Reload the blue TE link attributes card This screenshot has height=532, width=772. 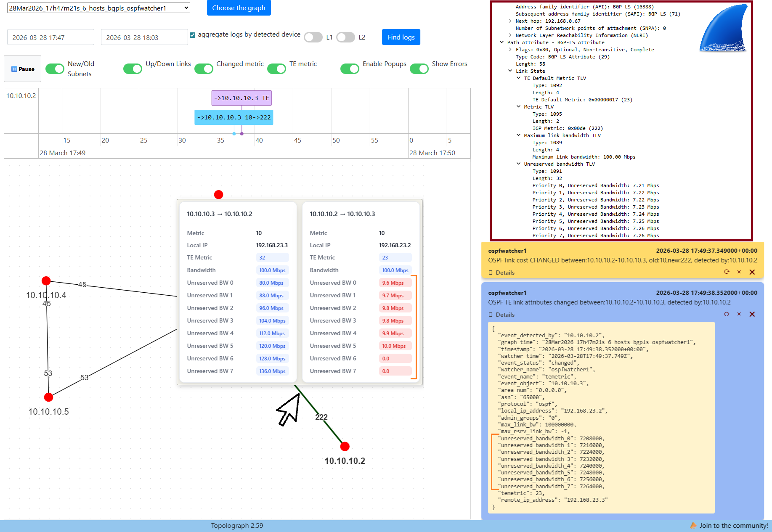[727, 314]
